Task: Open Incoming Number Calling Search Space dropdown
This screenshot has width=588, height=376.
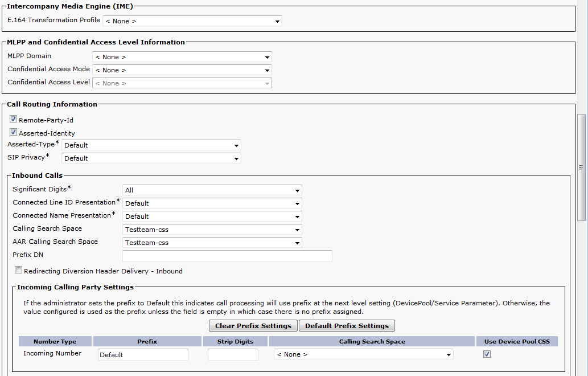Action: pos(363,354)
